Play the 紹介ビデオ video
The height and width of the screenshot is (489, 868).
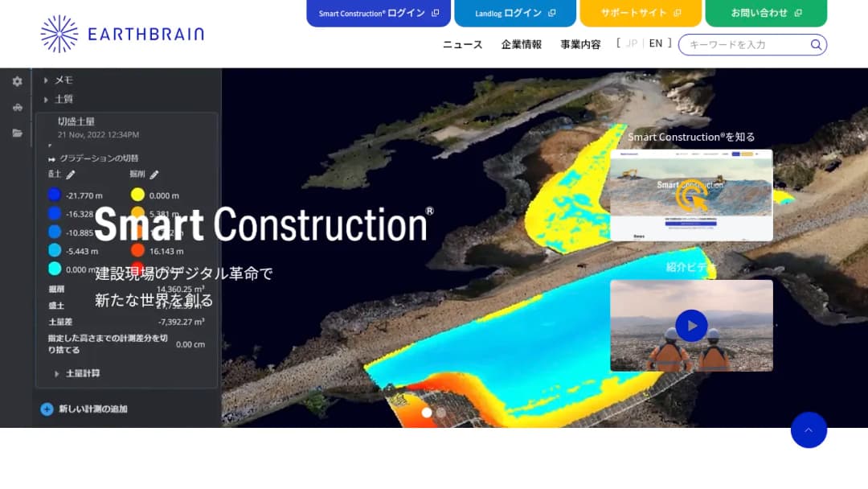[691, 326]
